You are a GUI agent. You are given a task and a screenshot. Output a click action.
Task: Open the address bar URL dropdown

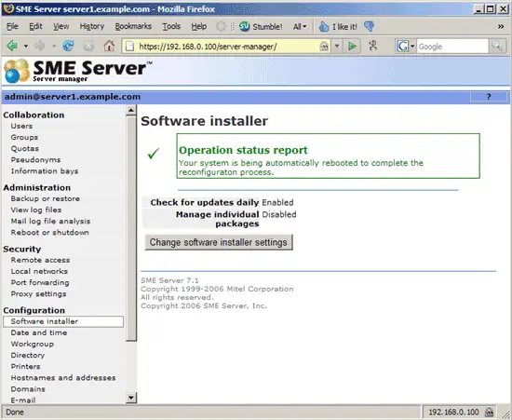click(x=337, y=47)
